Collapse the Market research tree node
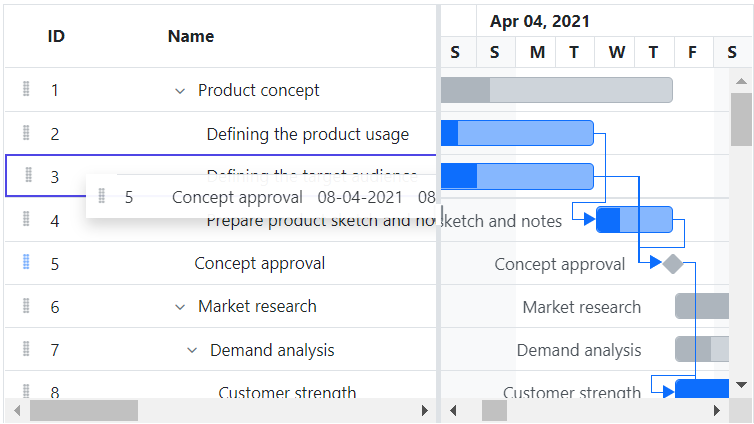The image size is (754, 424). (x=180, y=307)
